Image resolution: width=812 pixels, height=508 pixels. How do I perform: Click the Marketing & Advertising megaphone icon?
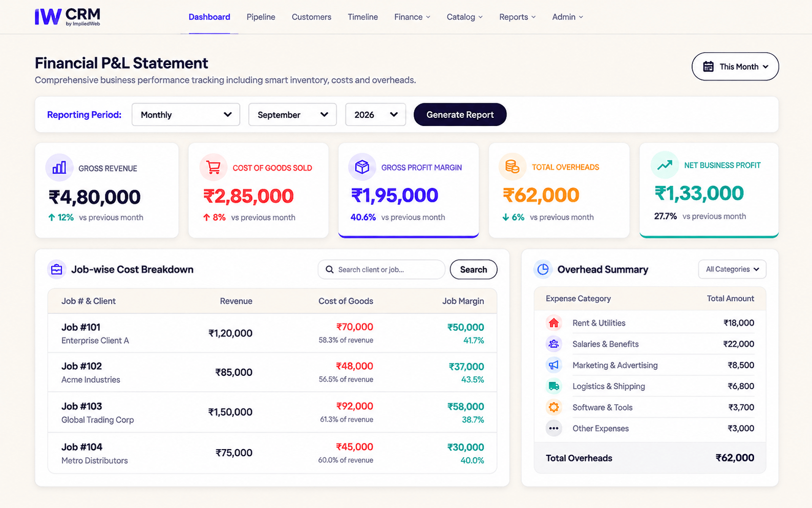[x=553, y=365]
